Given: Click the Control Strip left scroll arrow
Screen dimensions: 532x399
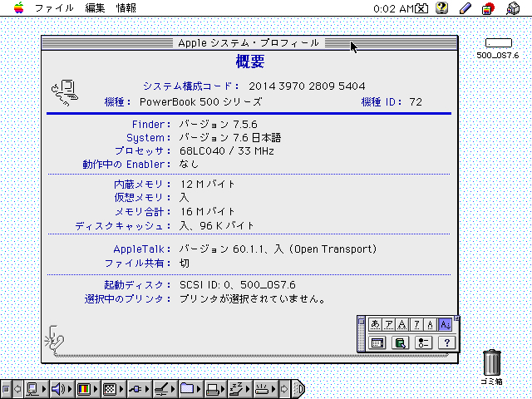Looking at the screenshot, I should pyautogui.click(x=17, y=389).
